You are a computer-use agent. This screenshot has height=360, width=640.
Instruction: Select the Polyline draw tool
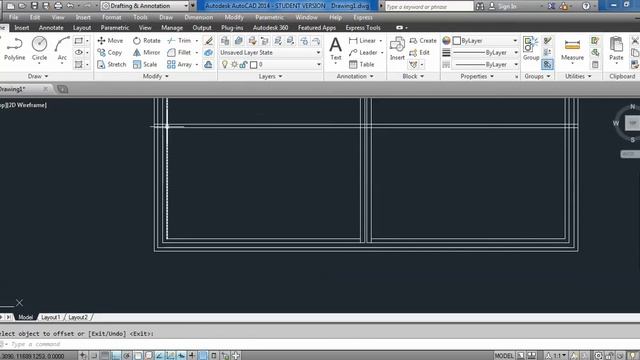click(14, 49)
